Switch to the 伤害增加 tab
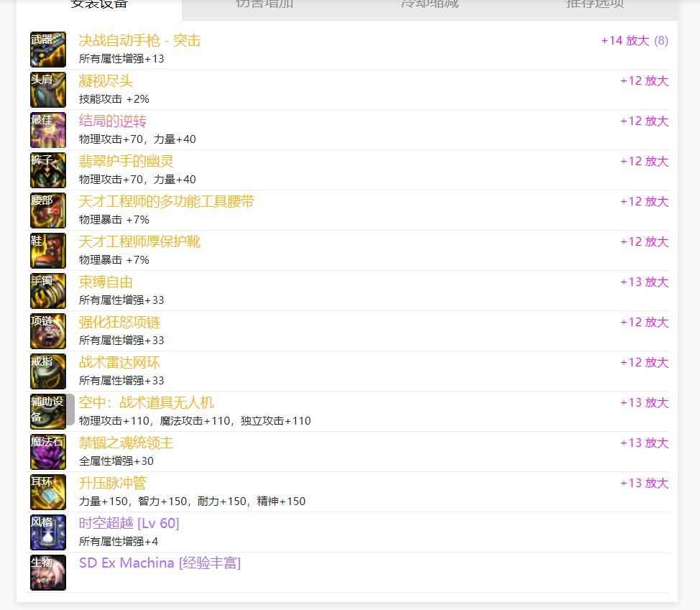 point(264,6)
